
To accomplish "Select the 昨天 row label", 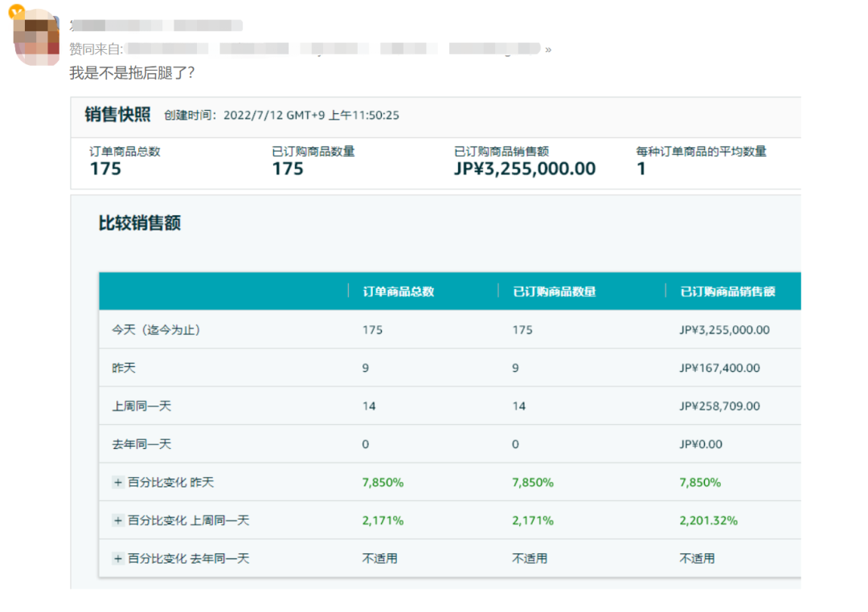I will (x=124, y=368).
